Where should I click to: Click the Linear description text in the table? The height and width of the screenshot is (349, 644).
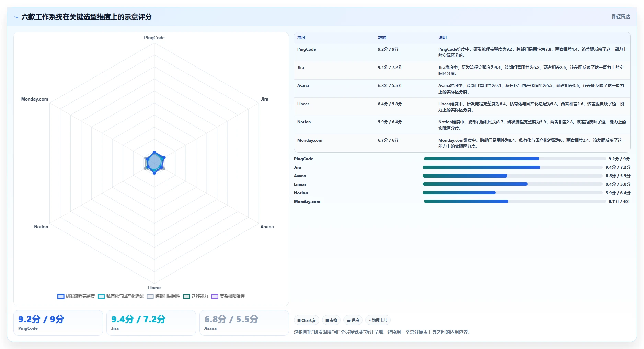(531, 107)
